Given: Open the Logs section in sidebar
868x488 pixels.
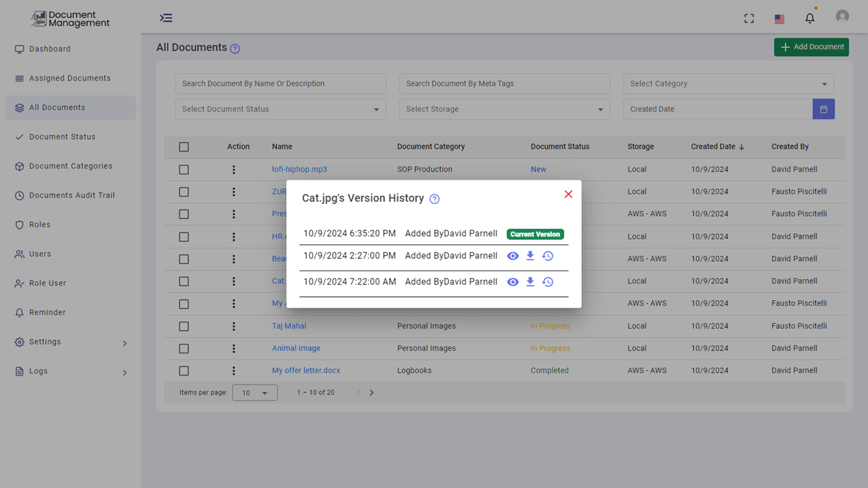Looking at the screenshot, I should [70, 371].
